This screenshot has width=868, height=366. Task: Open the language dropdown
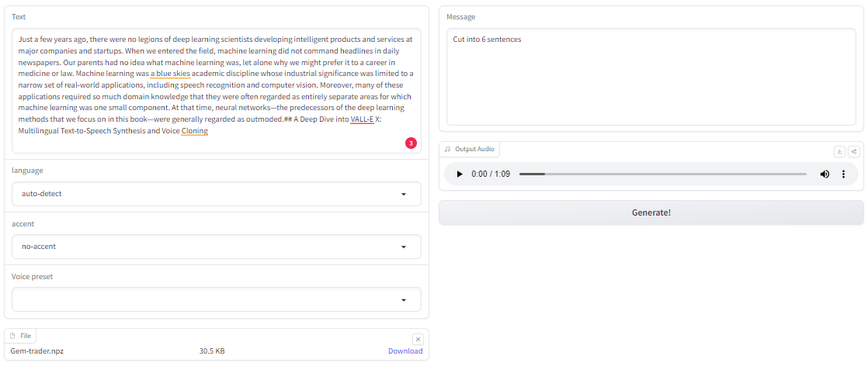[217, 194]
